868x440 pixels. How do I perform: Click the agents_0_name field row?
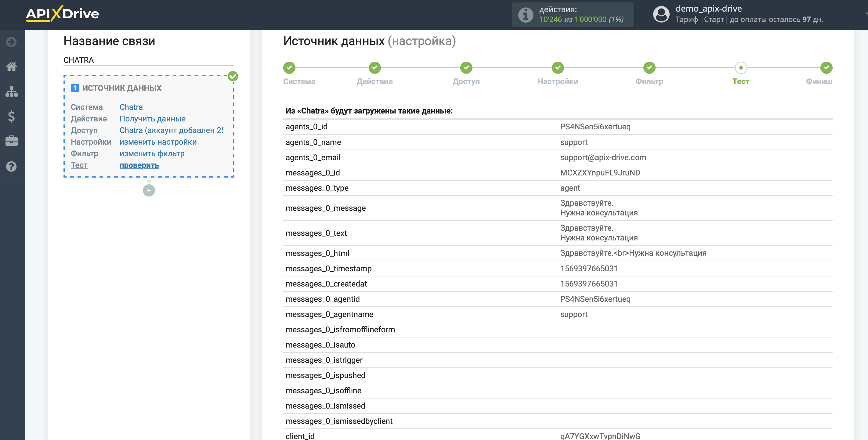pyautogui.click(x=558, y=142)
